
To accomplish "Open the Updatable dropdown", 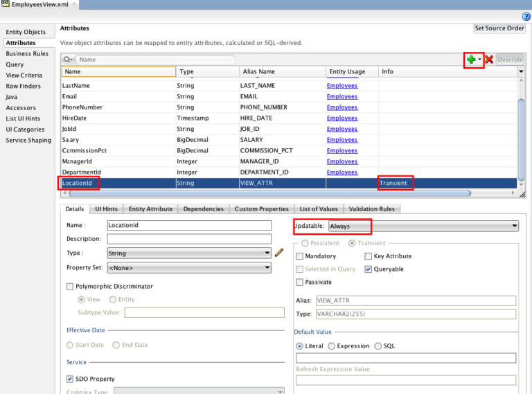I will [x=423, y=226].
